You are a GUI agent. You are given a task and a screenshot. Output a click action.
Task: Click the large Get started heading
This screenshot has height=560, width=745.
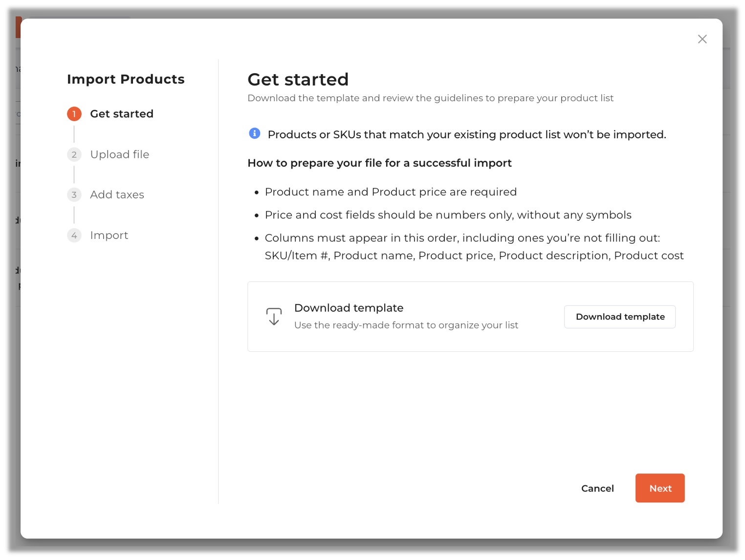click(298, 80)
